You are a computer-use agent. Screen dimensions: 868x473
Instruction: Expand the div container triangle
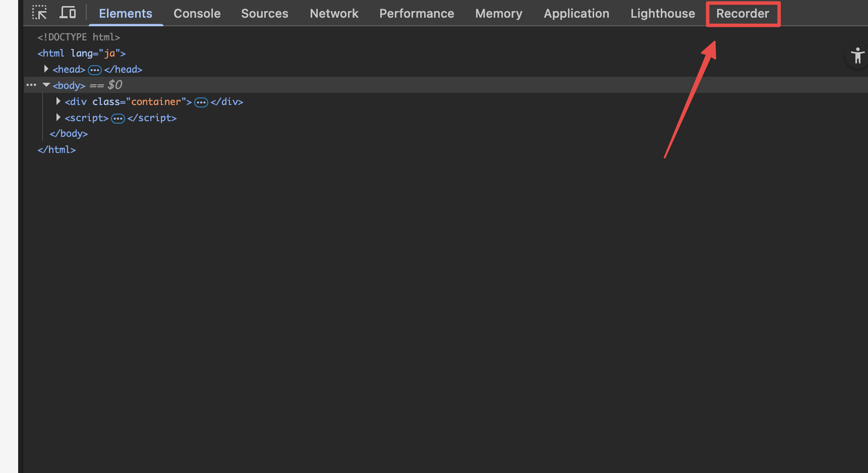pos(59,101)
